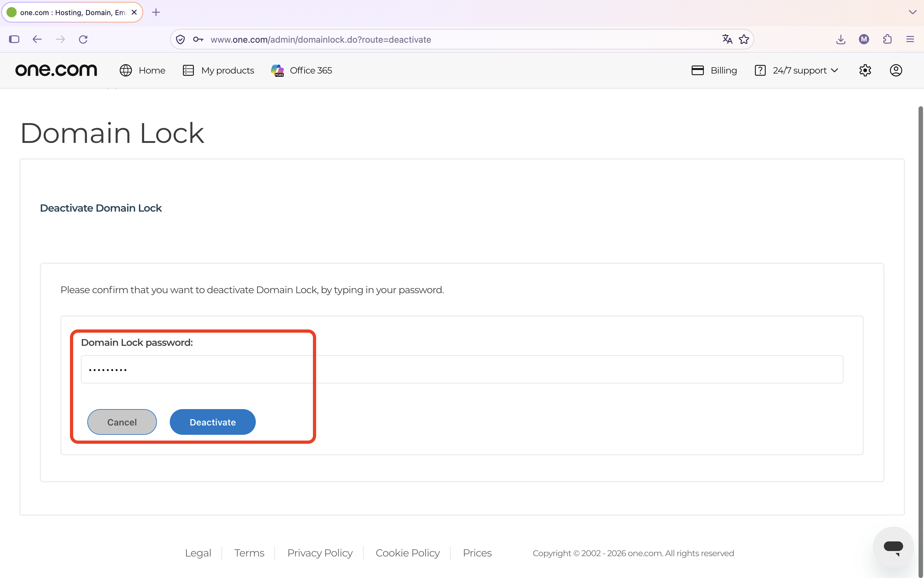
Task: Open the Billing page
Action: coord(714,70)
